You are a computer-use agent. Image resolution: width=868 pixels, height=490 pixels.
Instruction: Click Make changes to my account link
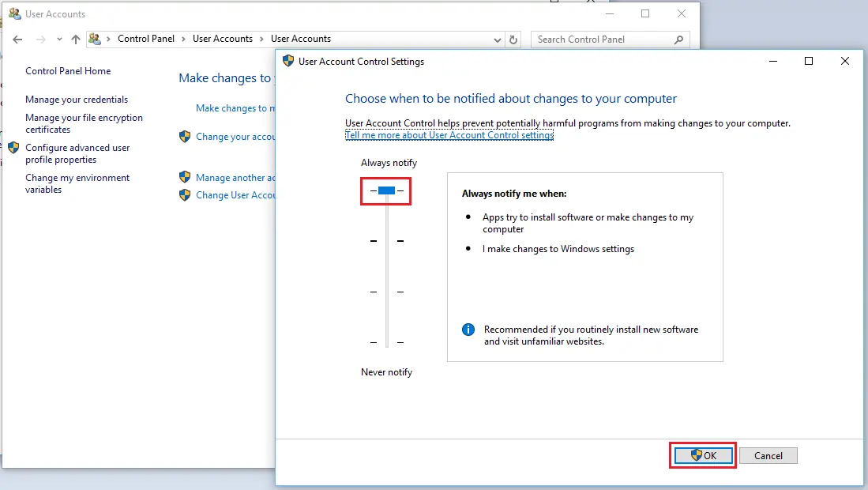pyautogui.click(x=235, y=108)
